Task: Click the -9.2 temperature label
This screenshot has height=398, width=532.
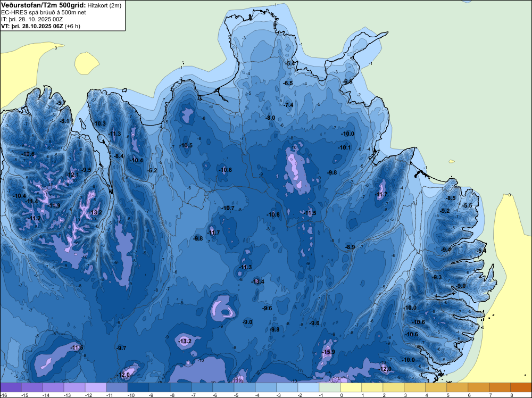Action: [445, 211]
